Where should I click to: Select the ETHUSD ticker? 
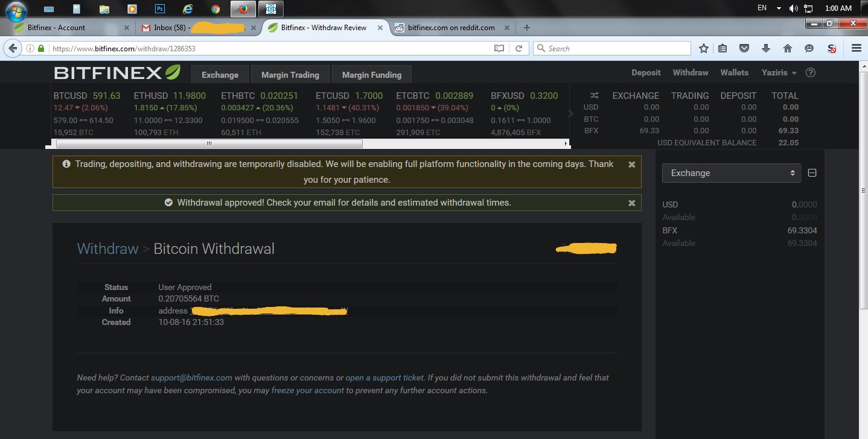[170, 113]
